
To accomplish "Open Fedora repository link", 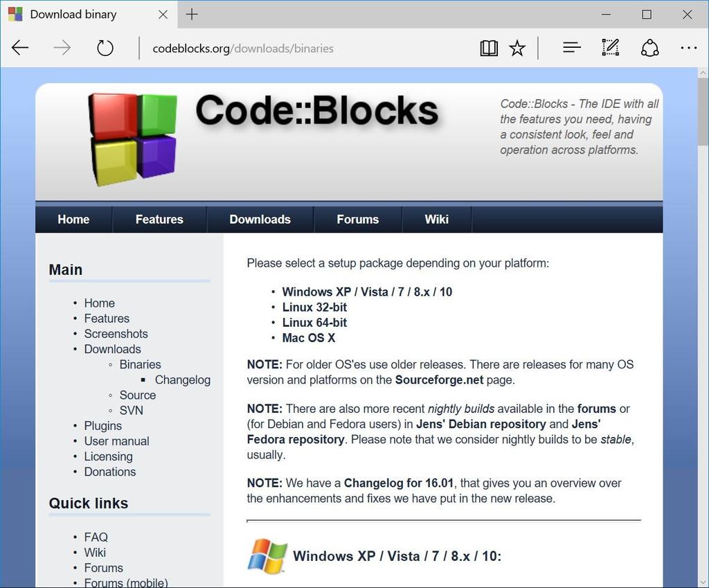I will click(x=296, y=440).
